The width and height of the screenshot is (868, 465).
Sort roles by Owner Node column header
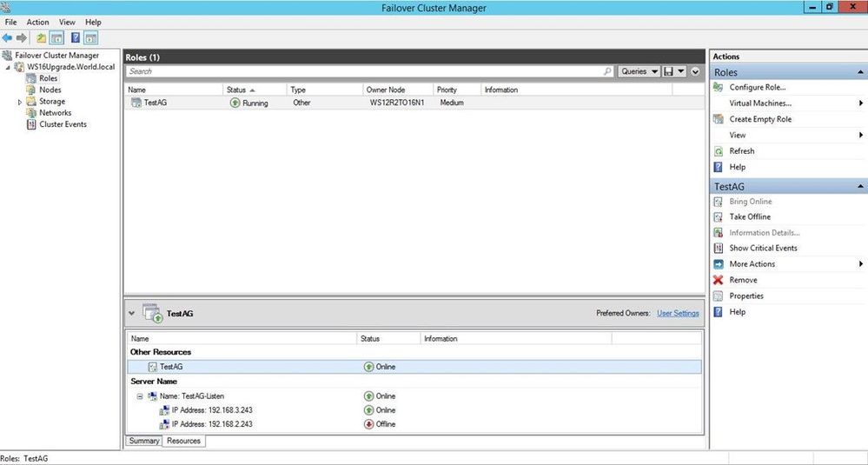pyautogui.click(x=397, y=90)
